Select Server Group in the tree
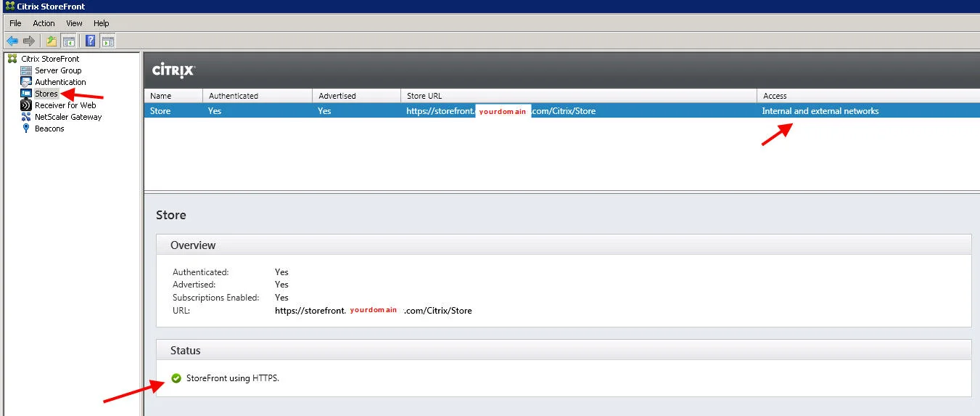 (x=58, y=70)
